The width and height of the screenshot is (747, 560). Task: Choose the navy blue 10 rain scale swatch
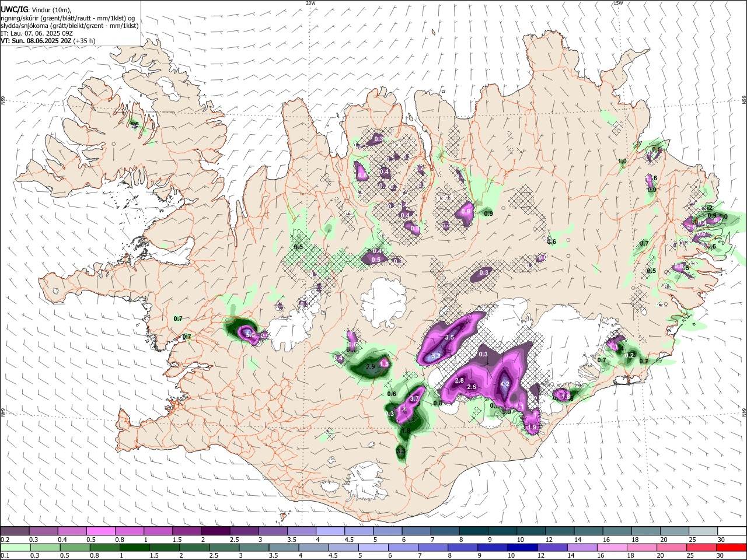(x=522, y=547)
